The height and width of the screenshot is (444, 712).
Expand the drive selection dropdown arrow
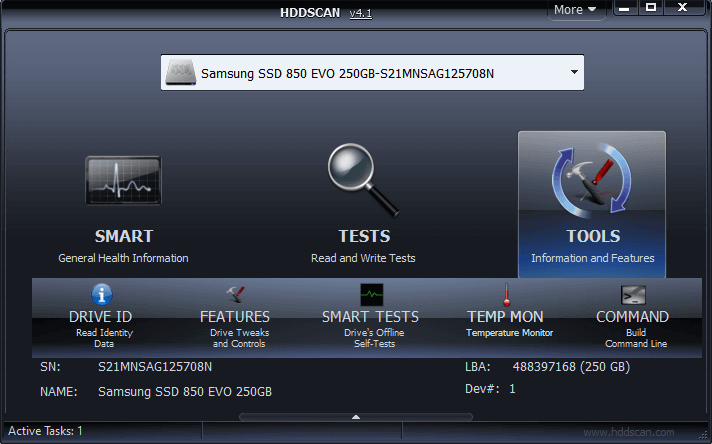(x=574, y=72)
